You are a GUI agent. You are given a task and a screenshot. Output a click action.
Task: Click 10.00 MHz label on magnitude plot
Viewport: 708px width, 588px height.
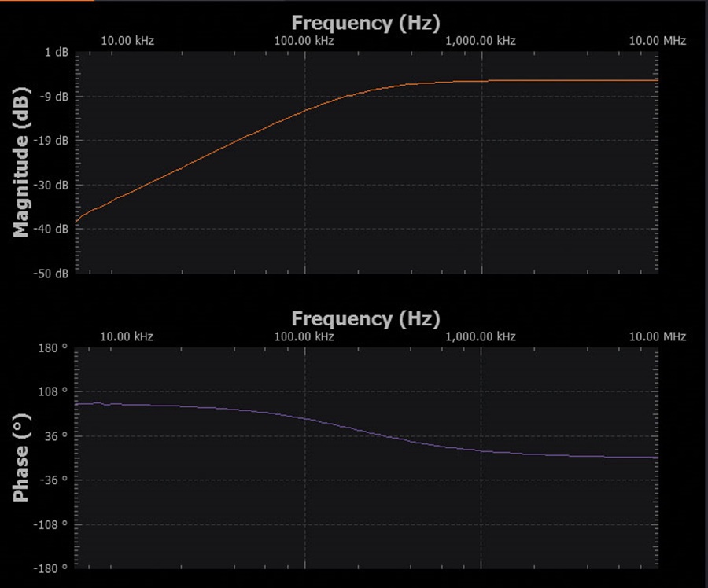tap(658, 41)
